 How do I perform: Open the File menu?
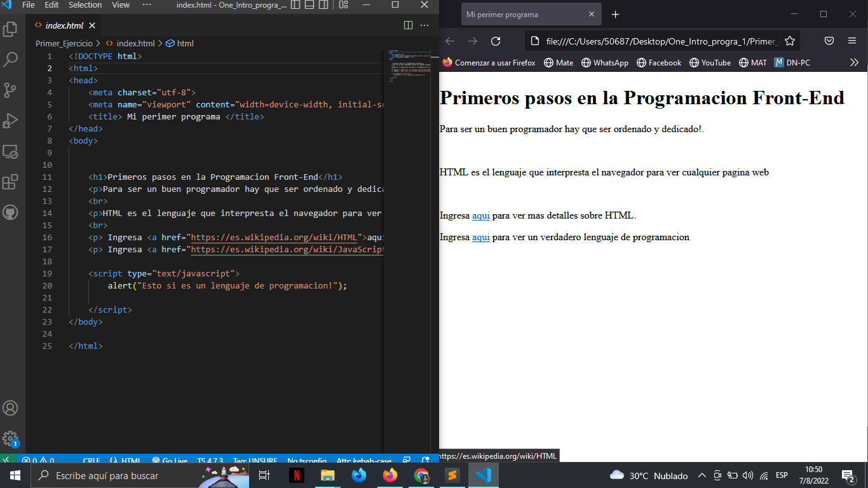point(28,5)
